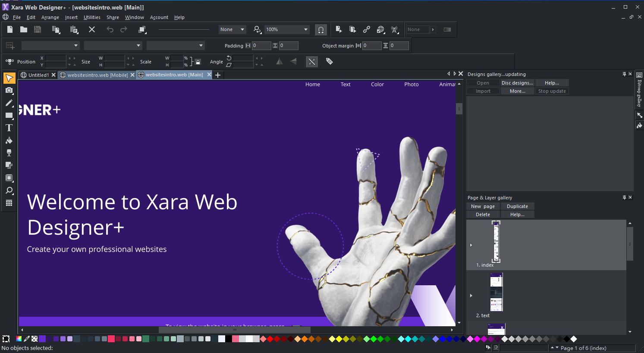Select the Rectangle shape tool

[9, 115]
